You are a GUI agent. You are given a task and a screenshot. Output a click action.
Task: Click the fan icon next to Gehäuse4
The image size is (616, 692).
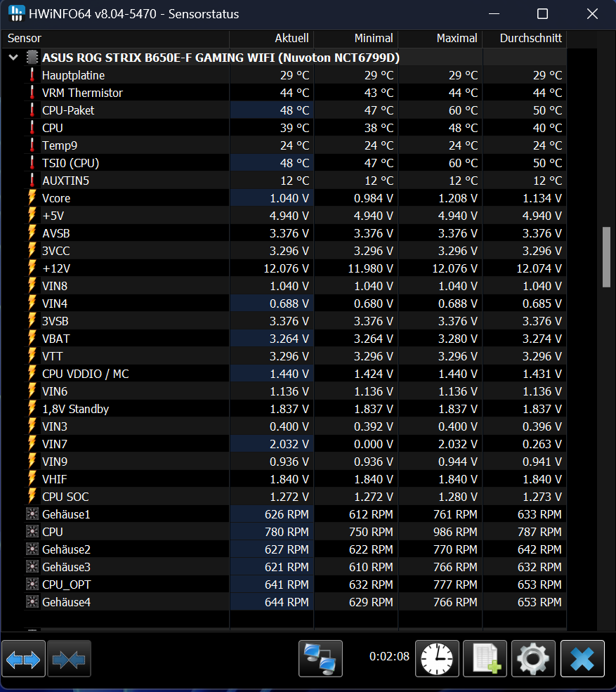[x=32, y=602]
